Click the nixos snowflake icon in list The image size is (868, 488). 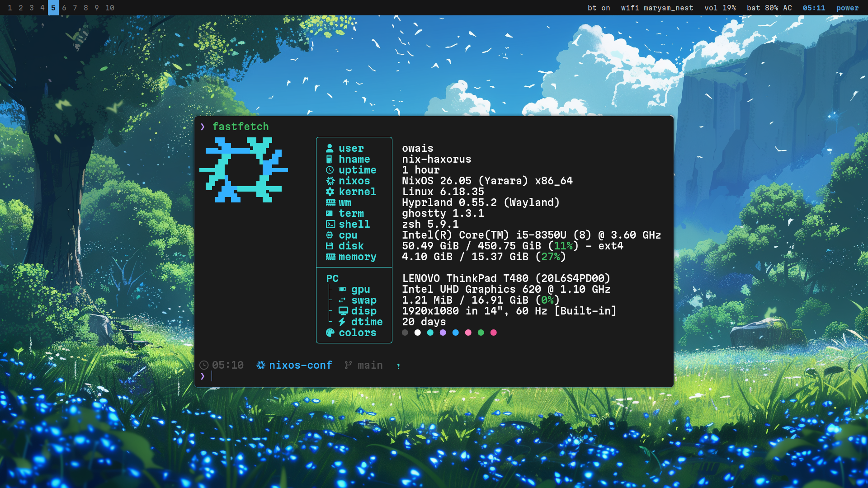[330, 181]
